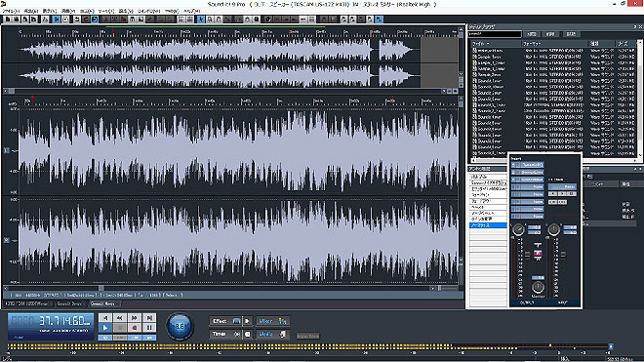The height and width of the screenshot is (362, 644).
Task: Open the File (ファイル) menu
Action: [x=11, y=11]
